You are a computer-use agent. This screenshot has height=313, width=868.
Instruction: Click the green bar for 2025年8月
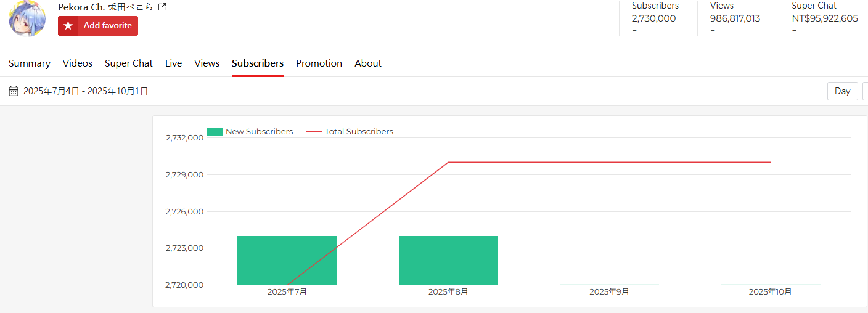(448, 260)
